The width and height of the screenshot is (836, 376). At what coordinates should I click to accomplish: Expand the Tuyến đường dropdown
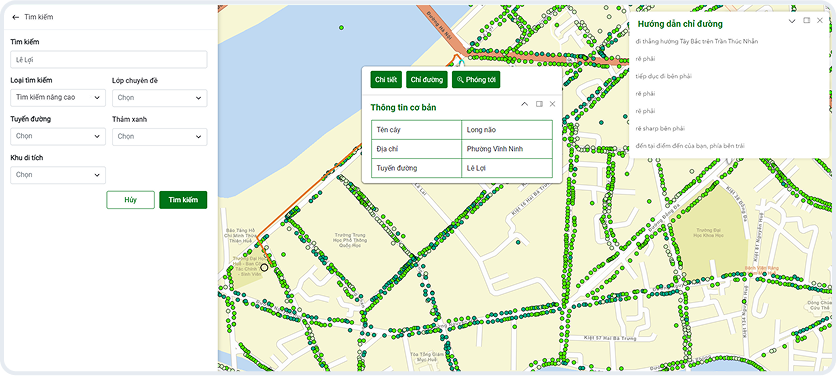pos(58,136)
